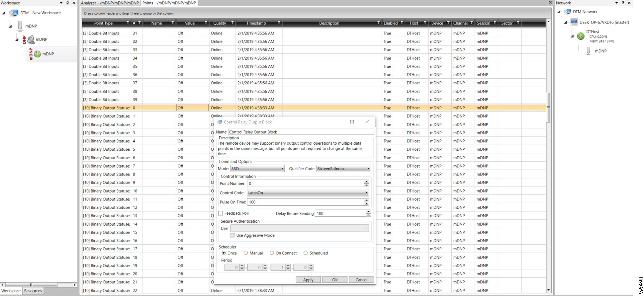
Task: Open Workspace panel options dropdown arrow
Action: (x=61, y=3)
